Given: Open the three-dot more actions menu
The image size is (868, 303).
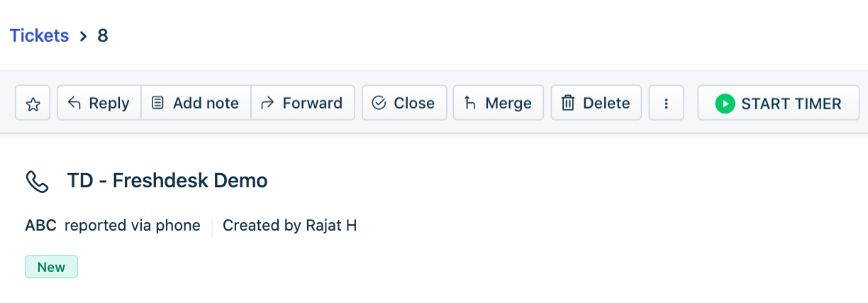Looking at the screenshot, I should click(x=666, y=104).
